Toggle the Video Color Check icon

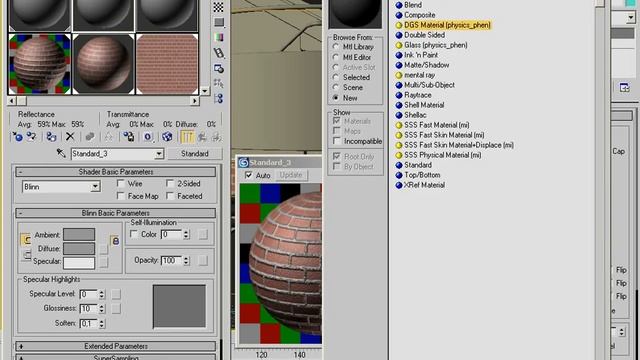[219, 38]
